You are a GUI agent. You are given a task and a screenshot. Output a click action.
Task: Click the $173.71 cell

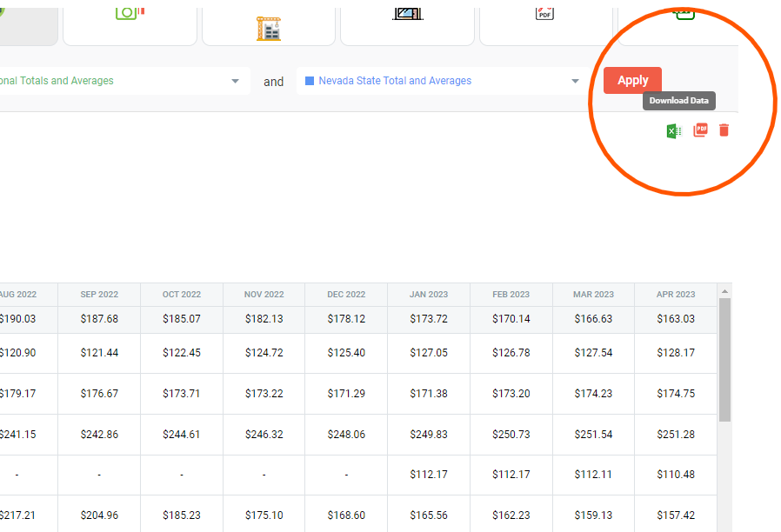[182, 394]
